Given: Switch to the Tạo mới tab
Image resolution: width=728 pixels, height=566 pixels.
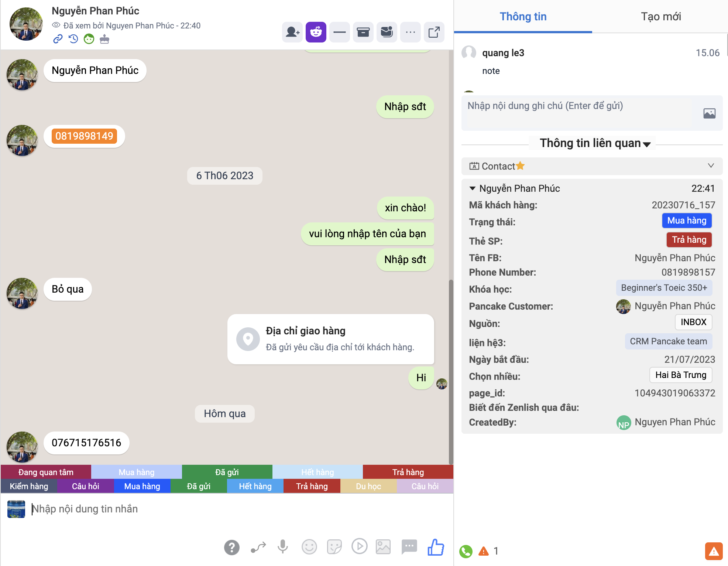Looking at the screenshot, I should [x=660, y=17].
